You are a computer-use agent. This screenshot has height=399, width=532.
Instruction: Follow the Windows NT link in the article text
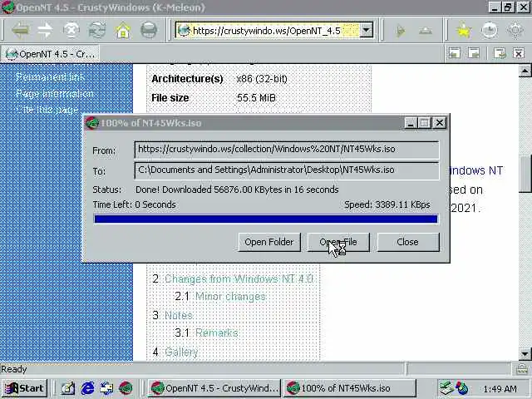tap(476, 170)
